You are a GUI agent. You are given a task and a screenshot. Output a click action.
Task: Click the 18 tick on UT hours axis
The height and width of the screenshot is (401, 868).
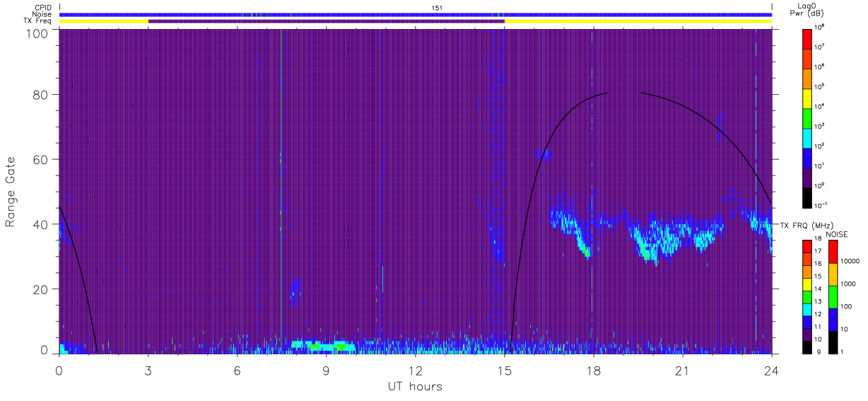pyautogui.click(x=593, y=370)
